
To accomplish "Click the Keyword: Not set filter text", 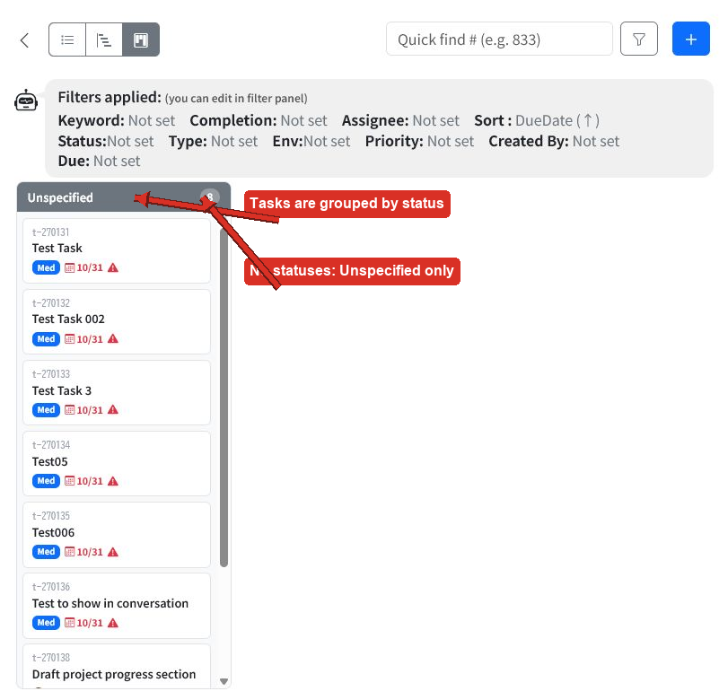I will point(117,120).
